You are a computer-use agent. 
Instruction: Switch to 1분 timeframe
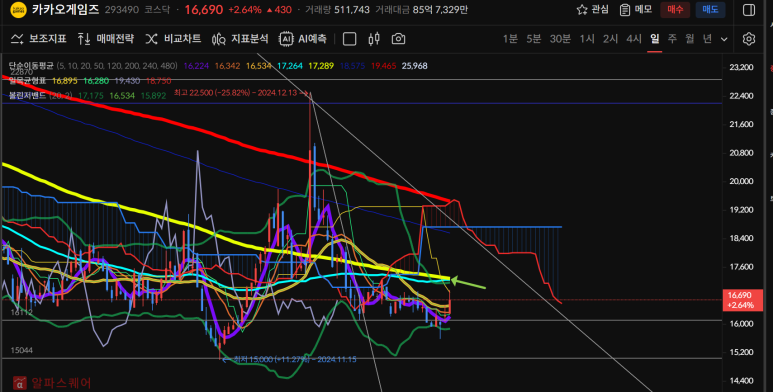click(x=510, y=38)
